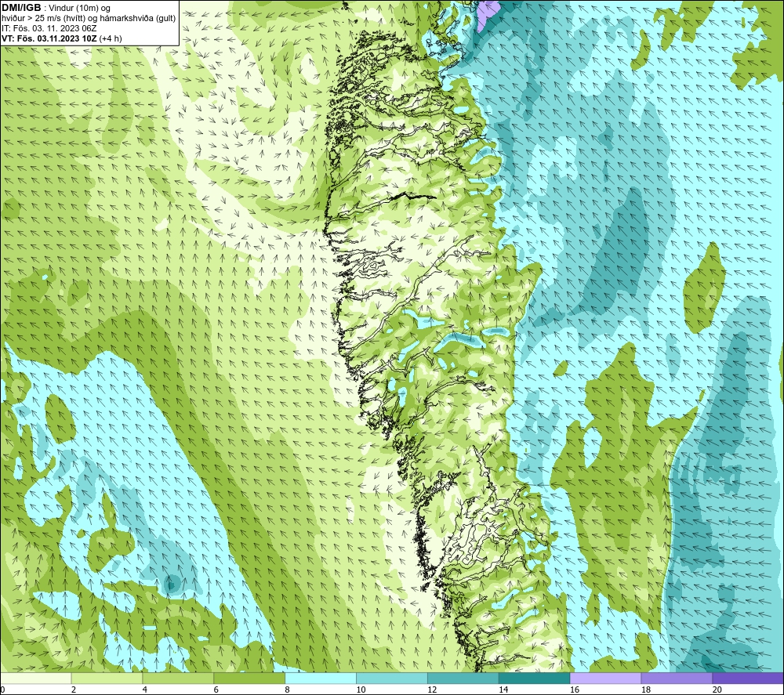This screenshot has height=695, width=784.
Task: Click the 2–4 m/s light green legend swatch
Action: click(x=107, y=678)
